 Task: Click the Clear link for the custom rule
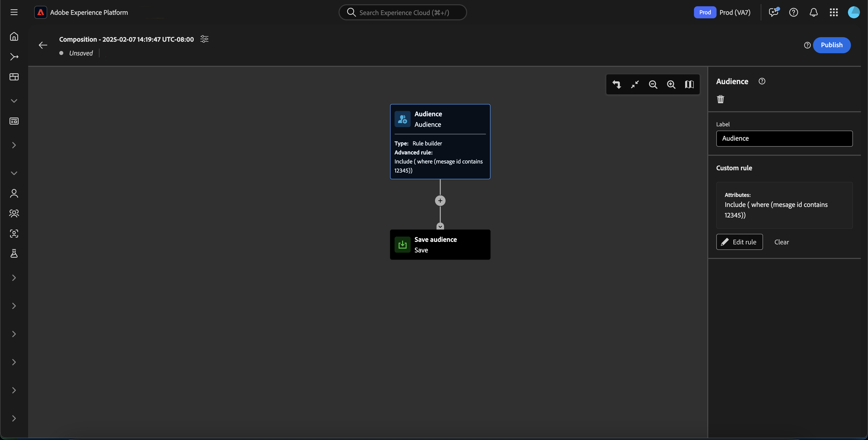(781, 242)
